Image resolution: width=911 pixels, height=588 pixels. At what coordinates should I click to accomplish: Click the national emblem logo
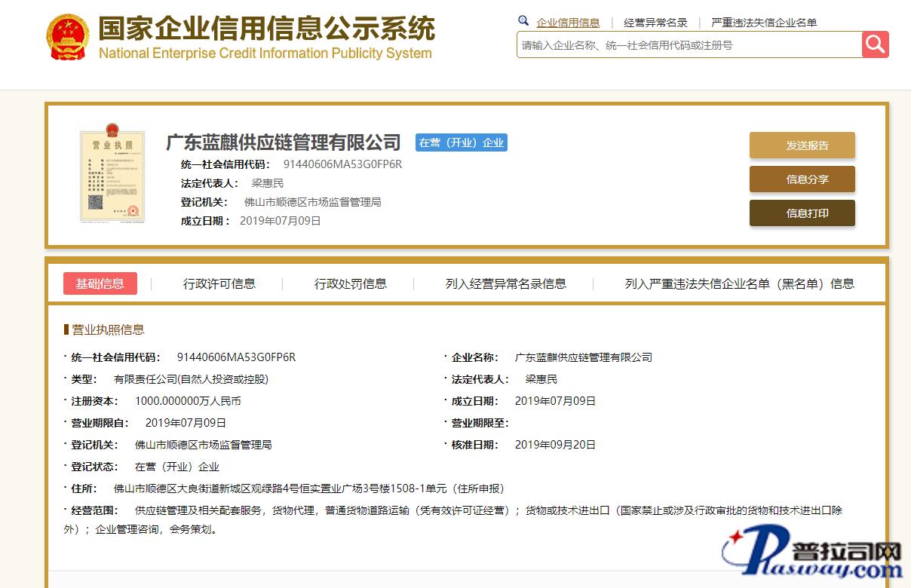click(x=67, y=36)
